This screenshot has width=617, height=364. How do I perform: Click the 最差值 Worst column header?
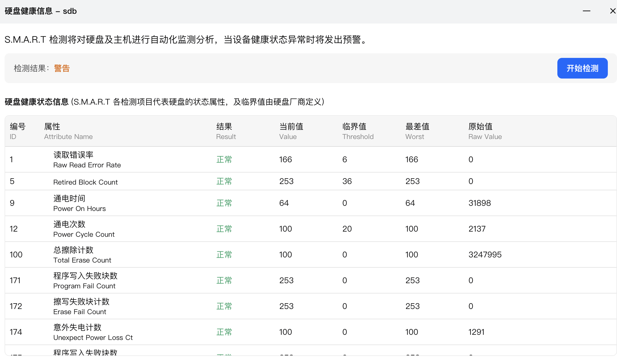coord(417,131)
